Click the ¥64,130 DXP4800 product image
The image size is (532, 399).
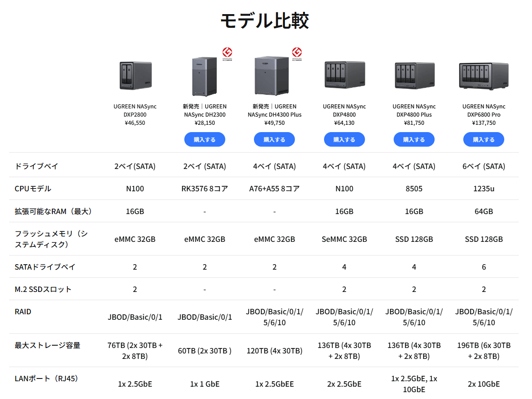point(345,74)
